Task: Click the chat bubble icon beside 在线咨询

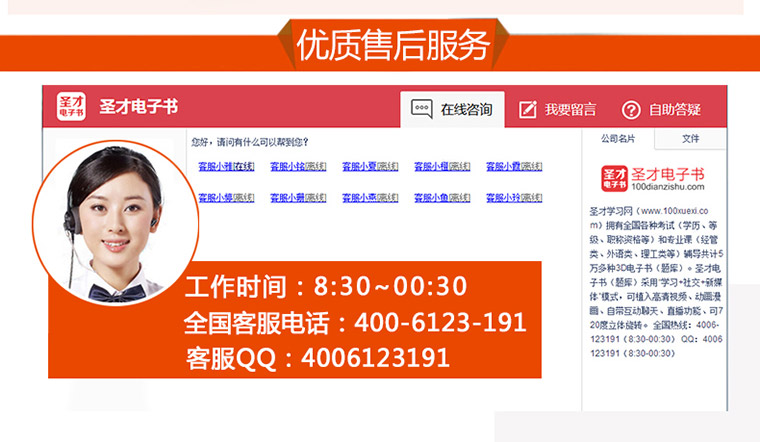Action: [421, 109]
